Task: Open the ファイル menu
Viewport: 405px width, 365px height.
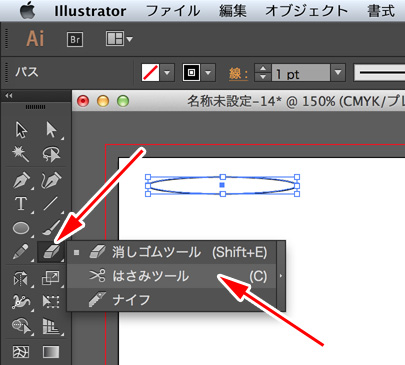Action: point(173,11)
